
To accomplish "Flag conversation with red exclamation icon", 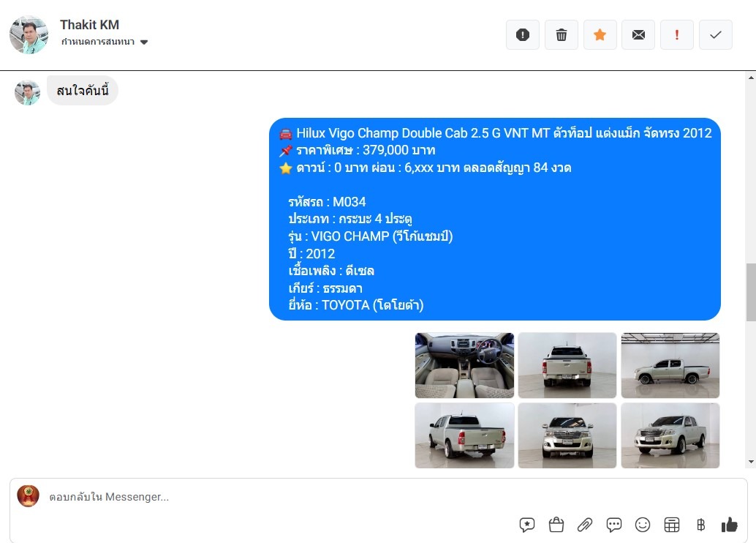I will click(x=677, y=34).
